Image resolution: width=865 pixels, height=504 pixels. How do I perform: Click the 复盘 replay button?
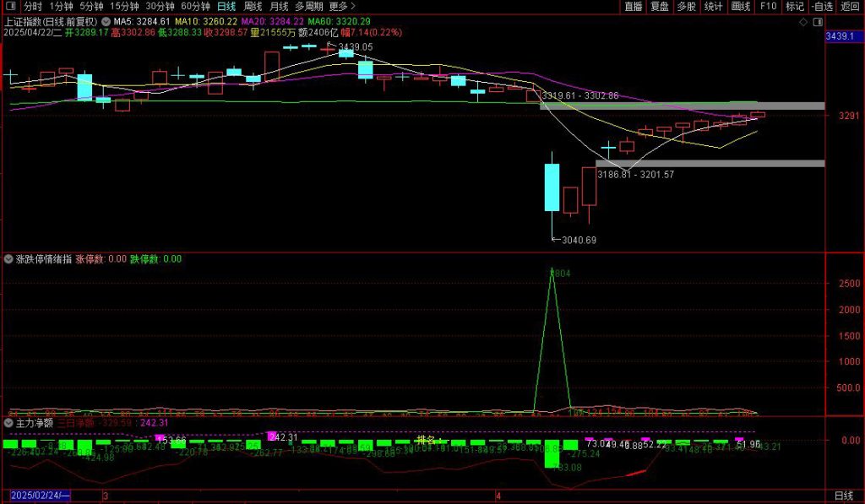[x=660, y=6]
